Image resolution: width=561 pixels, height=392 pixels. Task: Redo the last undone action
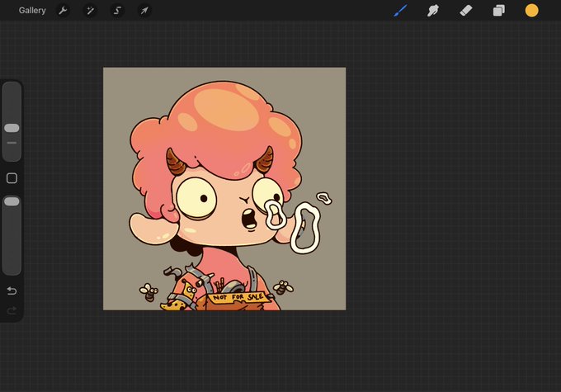[x=12, y=310]
